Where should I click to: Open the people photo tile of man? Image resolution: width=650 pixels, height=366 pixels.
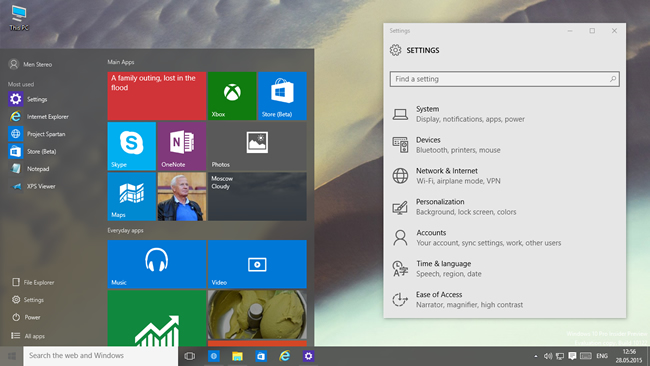[x=182, y=196]
